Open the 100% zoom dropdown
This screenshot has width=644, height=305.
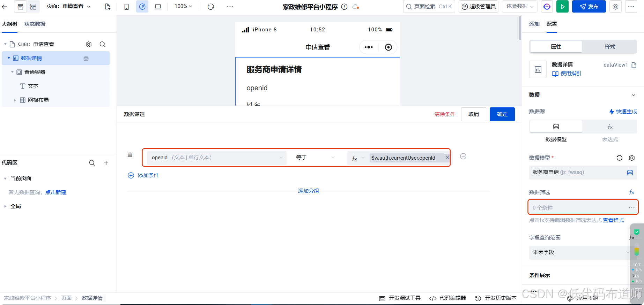184,6
